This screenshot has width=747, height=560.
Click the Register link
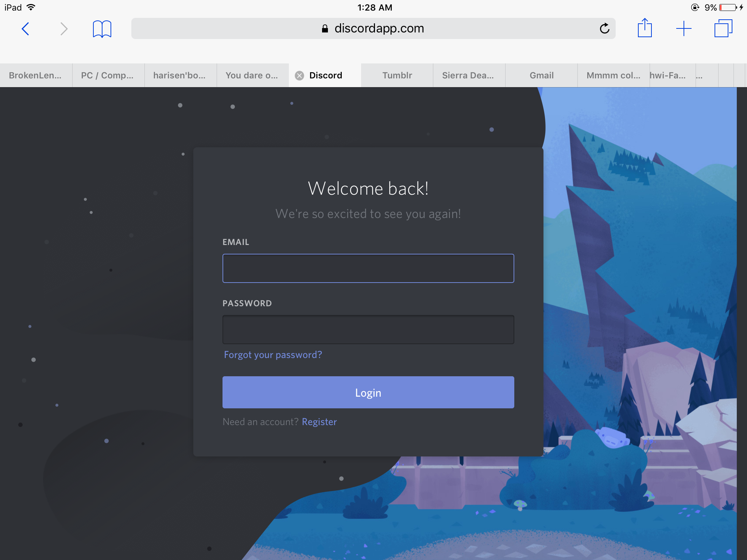(x=319, y=422)
